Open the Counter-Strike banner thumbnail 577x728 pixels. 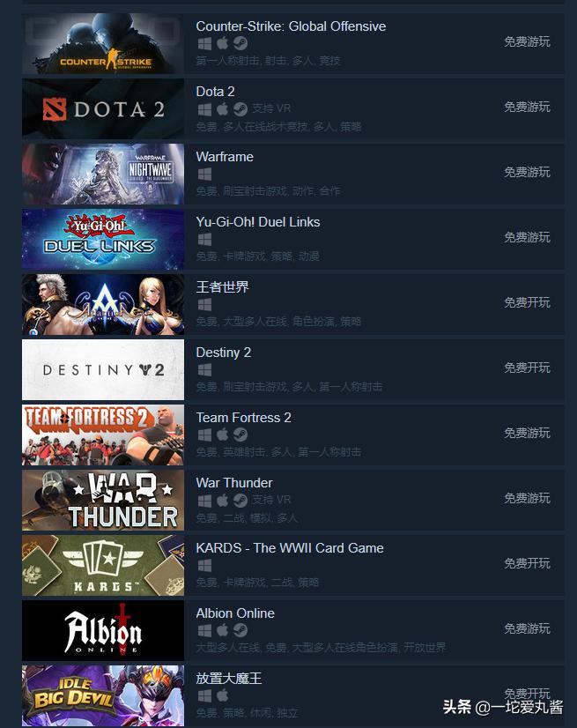pyautogui.click(x=103, y=44)
